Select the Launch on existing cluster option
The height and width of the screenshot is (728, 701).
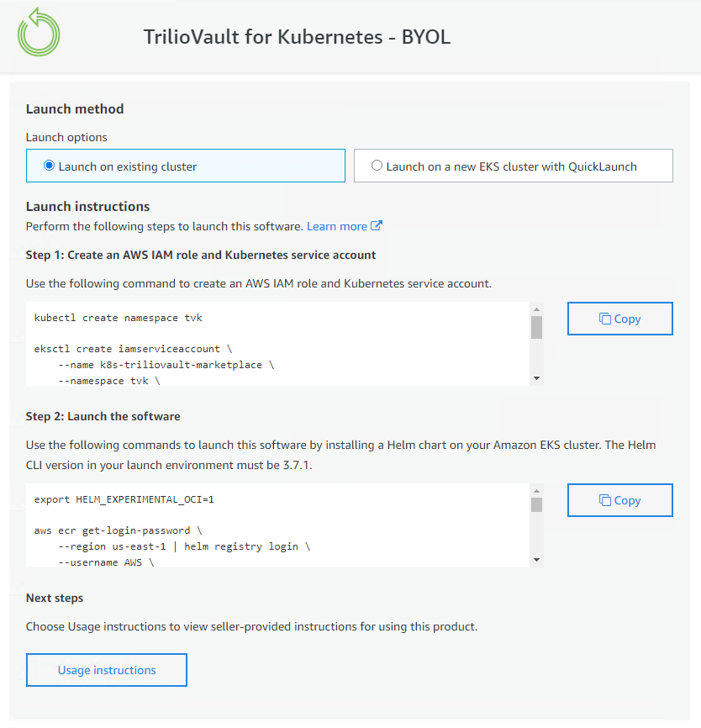point(50,166)
